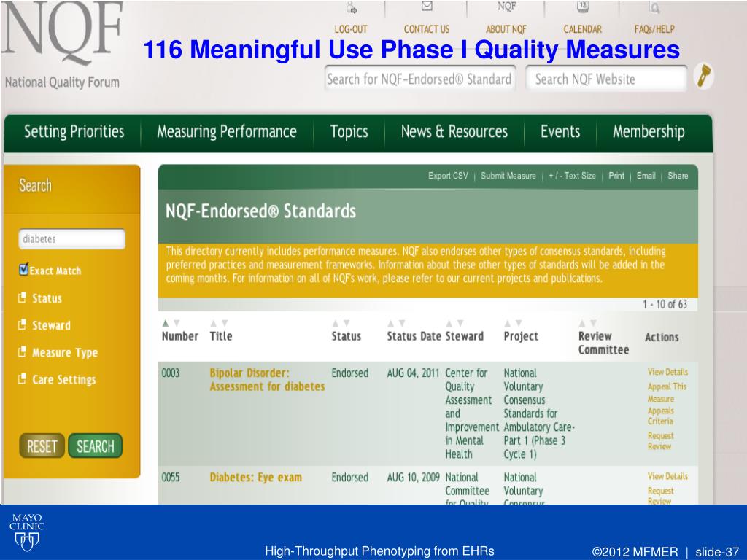Click the FAQs/HELP magnifier icon
This screenshot has height=560, width=747.
[x=654, y=7]
